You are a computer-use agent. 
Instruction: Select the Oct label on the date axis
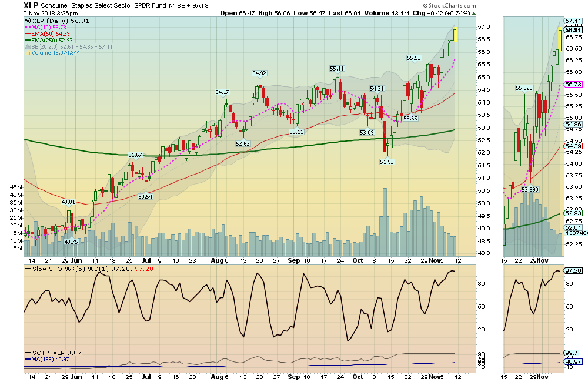click(358, 259)
